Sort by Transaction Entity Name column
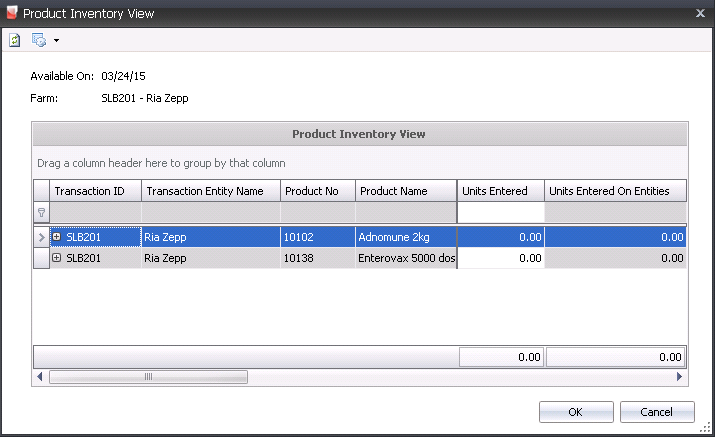This screenshot has height=437, width=715. [x=210, y=191]
